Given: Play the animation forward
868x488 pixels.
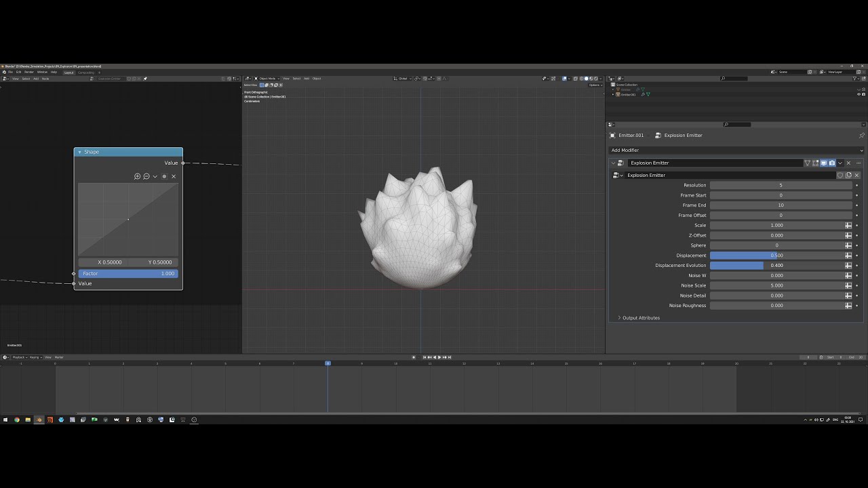Looking at the screenshot, I should pyautogui.click(x=439, y=357).
